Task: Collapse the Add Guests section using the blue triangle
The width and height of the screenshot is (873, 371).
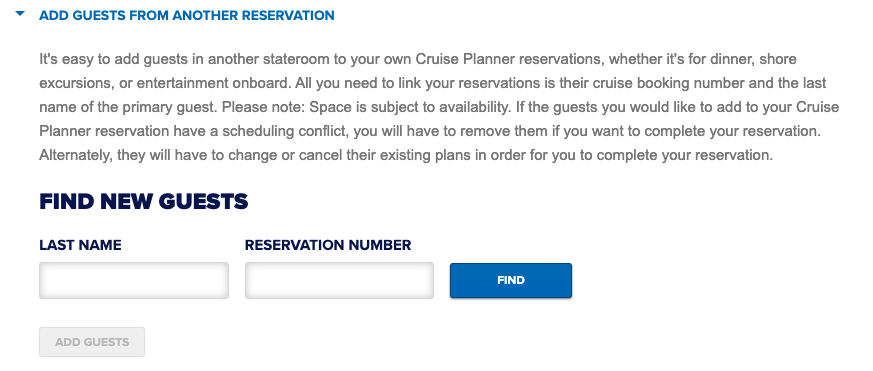Action: click(21, 14)
